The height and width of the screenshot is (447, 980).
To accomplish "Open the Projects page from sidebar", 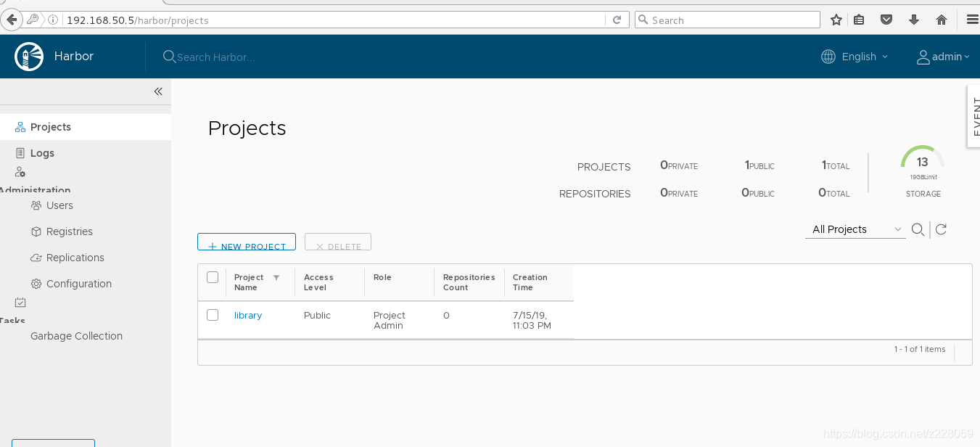I will pyautogui.click(x=86, y=127).
